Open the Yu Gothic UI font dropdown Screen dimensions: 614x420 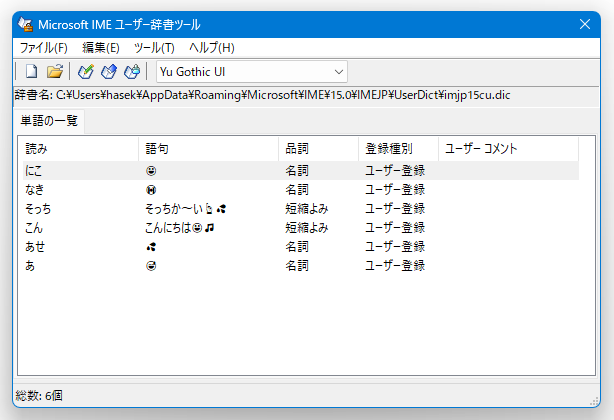coord(252,72)
